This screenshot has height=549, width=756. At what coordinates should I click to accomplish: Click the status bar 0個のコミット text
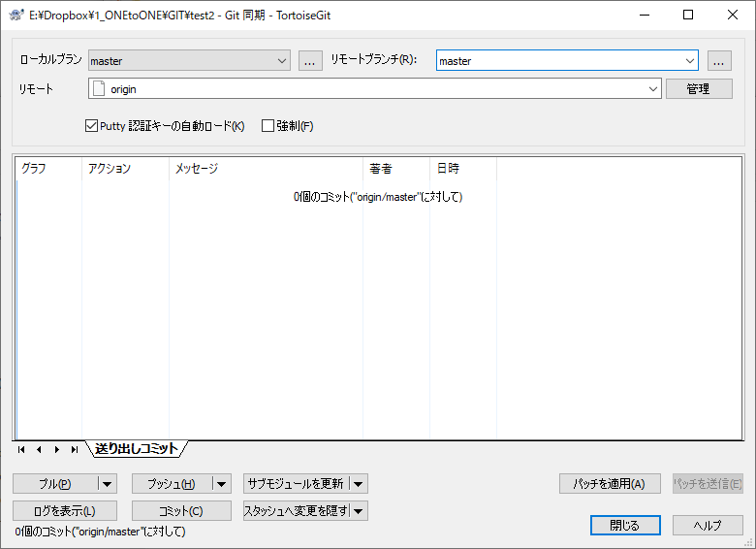pos(100,532)
